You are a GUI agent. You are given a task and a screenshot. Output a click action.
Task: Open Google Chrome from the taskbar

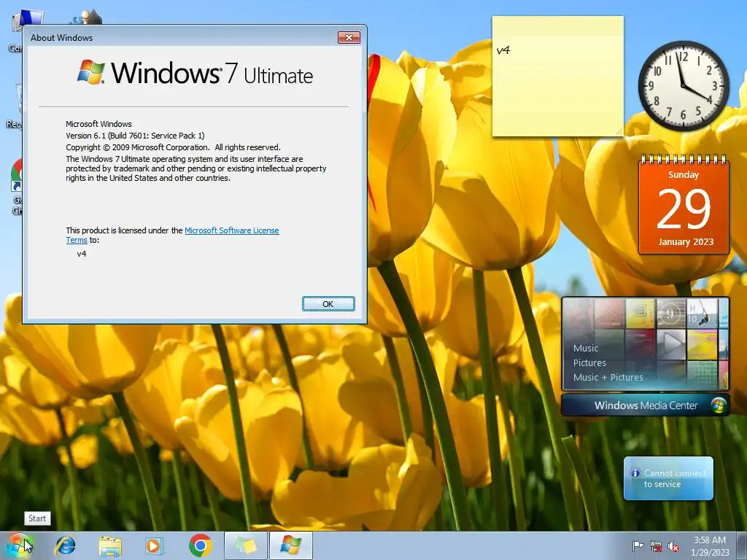(200, 545)
